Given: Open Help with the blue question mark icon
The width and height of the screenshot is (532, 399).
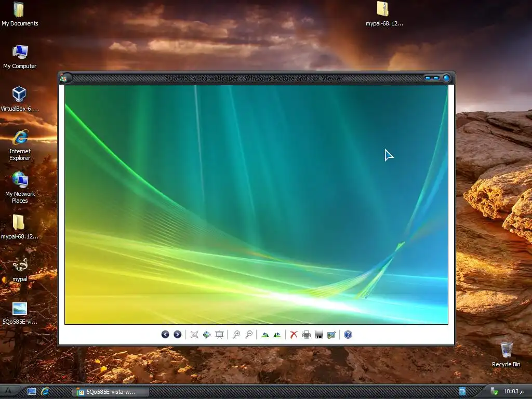Looking at the screenshot, I should [348, 335].
